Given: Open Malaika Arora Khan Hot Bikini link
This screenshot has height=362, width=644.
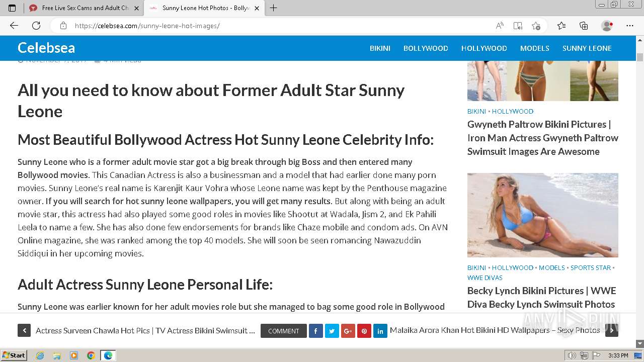Looking at the screenshot, I should coord(495,330).
